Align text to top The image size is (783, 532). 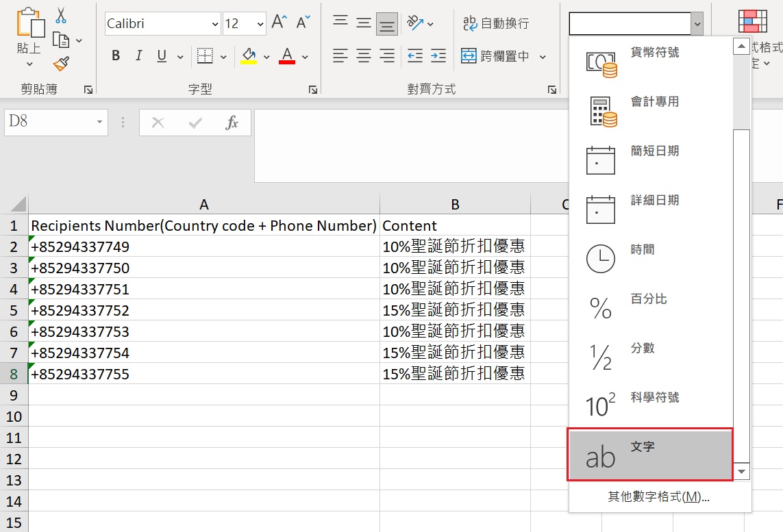340,21
